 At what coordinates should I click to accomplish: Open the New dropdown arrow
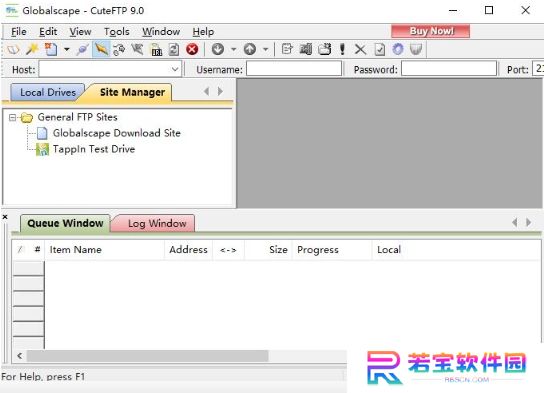point(67,50)
